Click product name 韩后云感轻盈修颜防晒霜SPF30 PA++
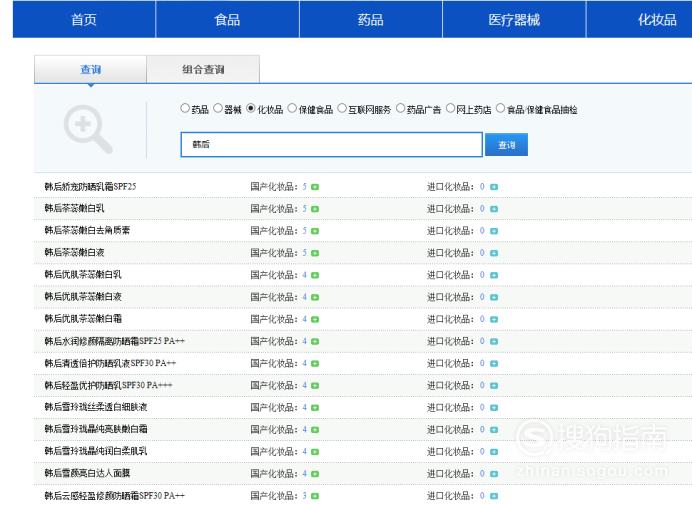The height and width of the screenshot is (505, 692). (114, 495)
